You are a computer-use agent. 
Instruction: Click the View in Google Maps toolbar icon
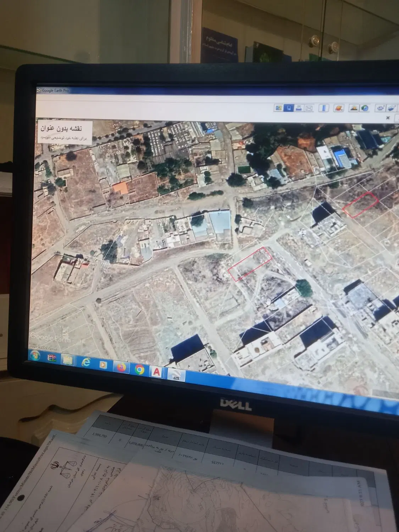tap(279, 107)
